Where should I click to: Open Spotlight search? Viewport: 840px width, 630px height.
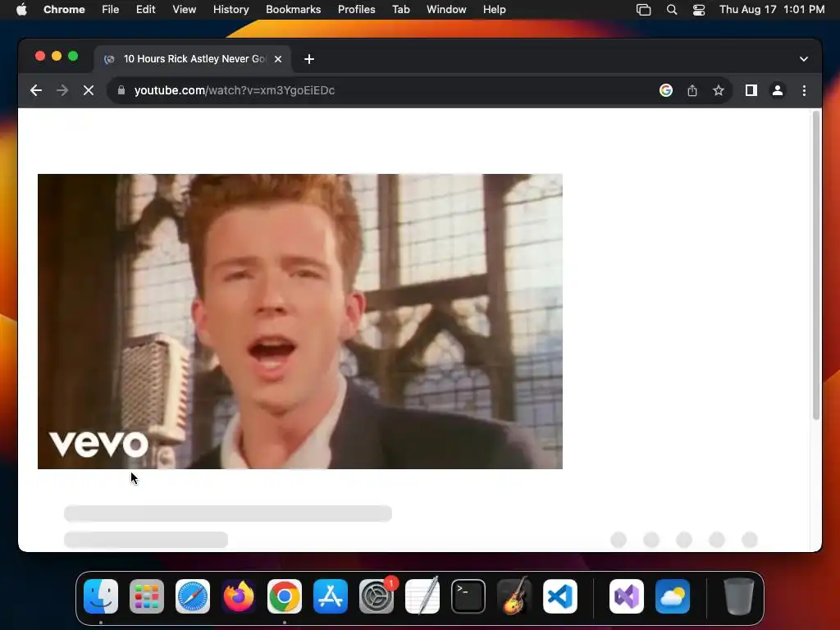point(672,10)
